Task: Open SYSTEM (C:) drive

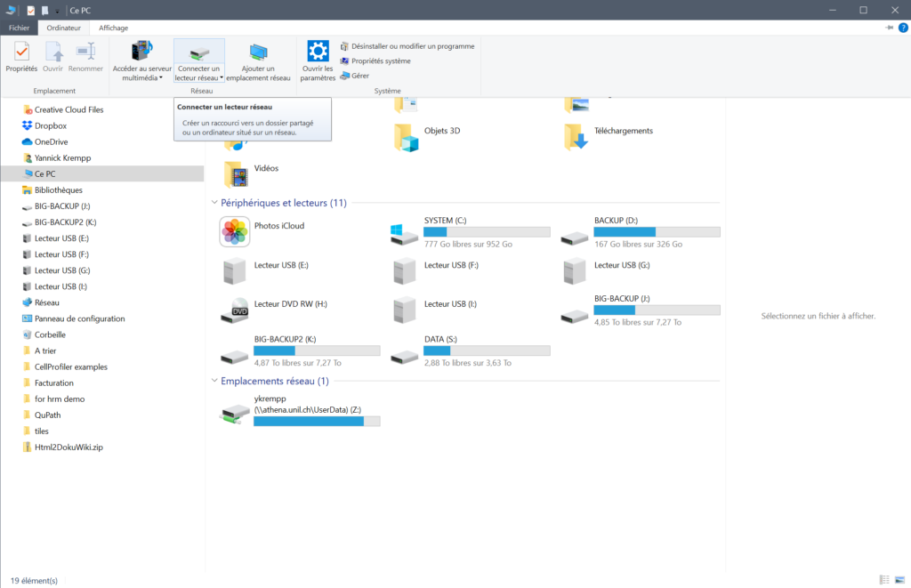Action: pyautogui.click(x=405, y=231)
